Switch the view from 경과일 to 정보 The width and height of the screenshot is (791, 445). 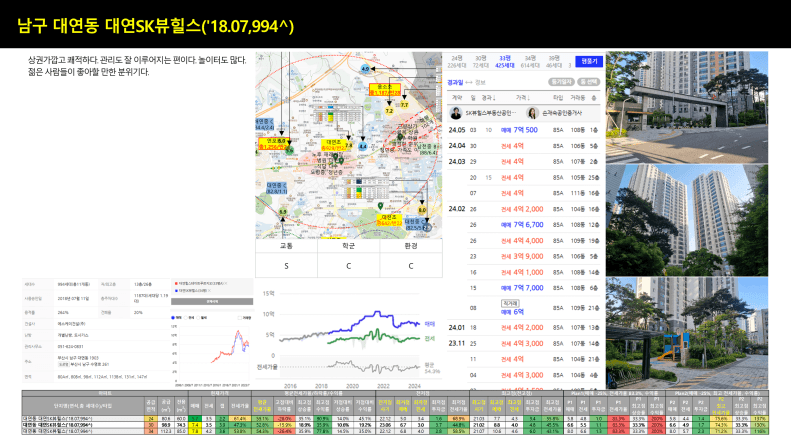click(480, 82)
